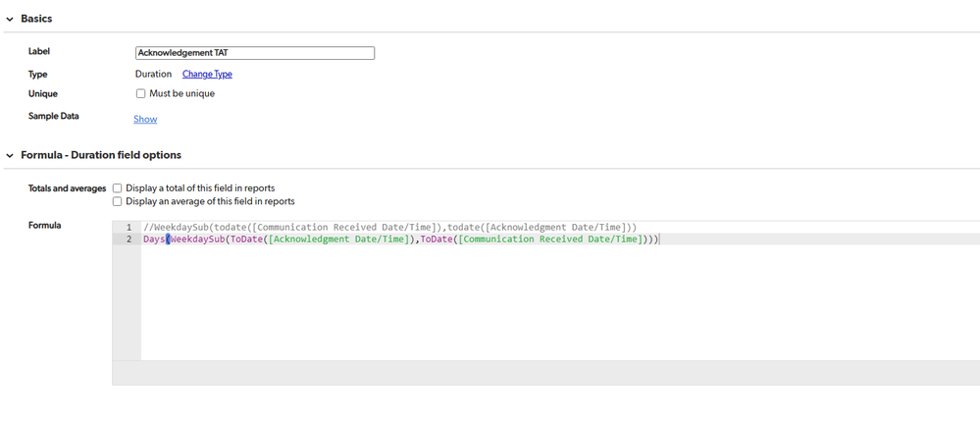Enable the Must be unique checkbox
Screen dimensions: 980x425
141,94
